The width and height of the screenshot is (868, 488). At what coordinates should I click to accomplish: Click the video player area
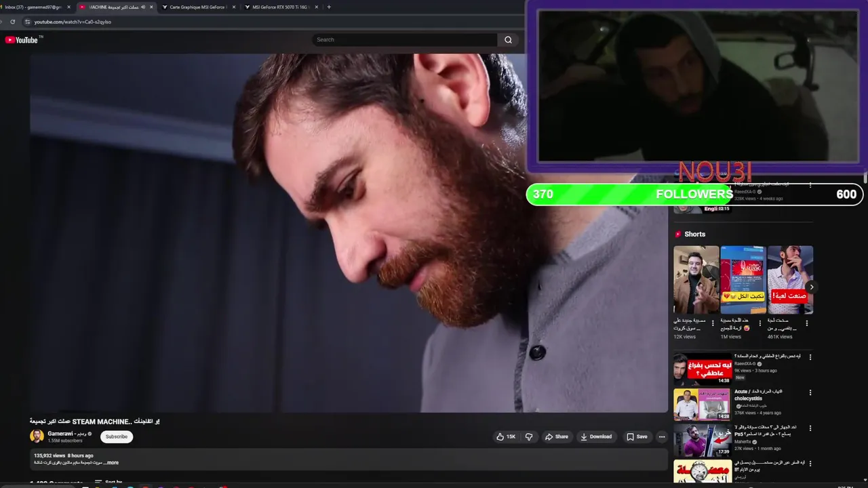[x=349, y=232]
